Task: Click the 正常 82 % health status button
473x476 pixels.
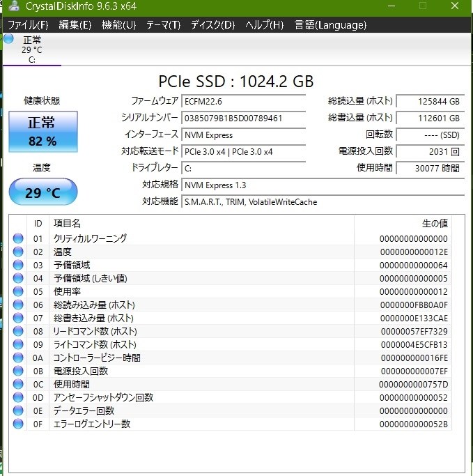Action: point(42,132)
